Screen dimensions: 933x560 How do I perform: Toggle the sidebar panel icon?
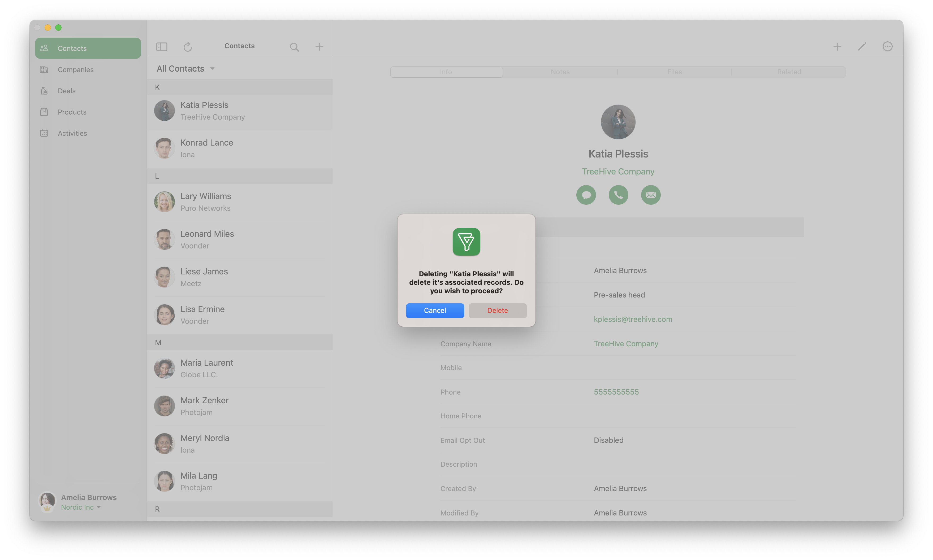tap(162, 46)
